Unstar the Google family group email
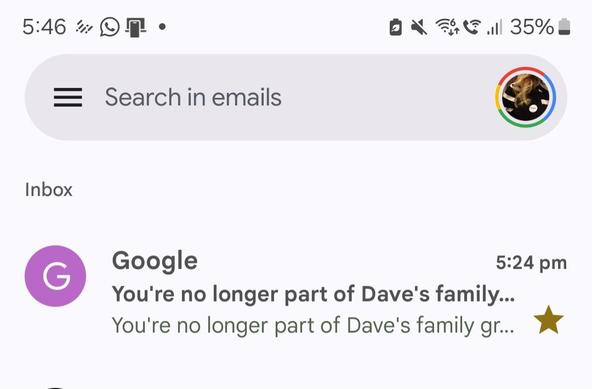The width and height of the screenshot is (592, 389). (549, 320)
